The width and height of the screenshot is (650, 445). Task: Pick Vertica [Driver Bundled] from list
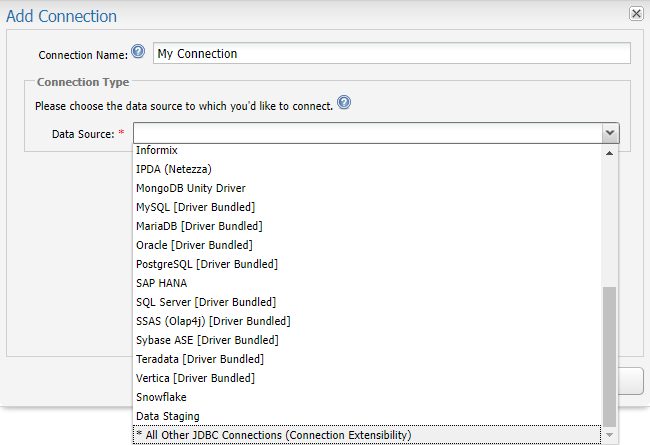click(367, 379)
